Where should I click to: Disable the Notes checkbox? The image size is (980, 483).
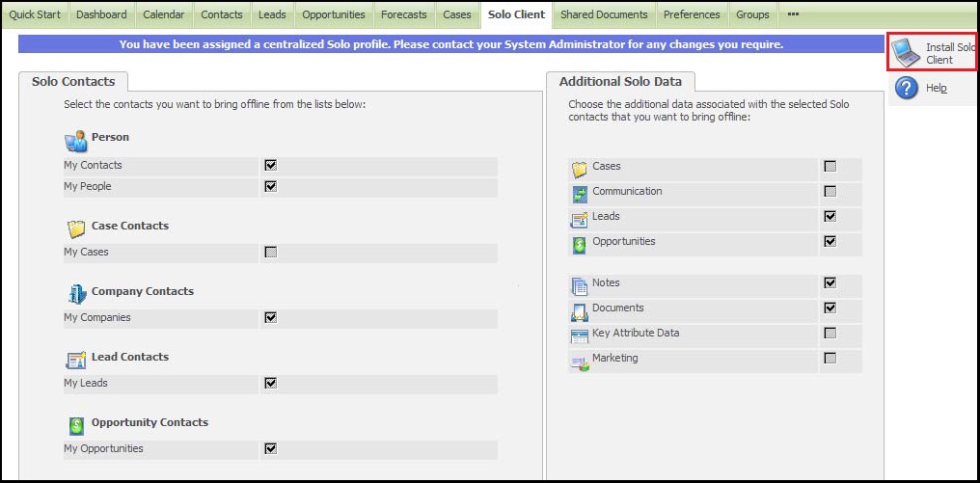830,283
